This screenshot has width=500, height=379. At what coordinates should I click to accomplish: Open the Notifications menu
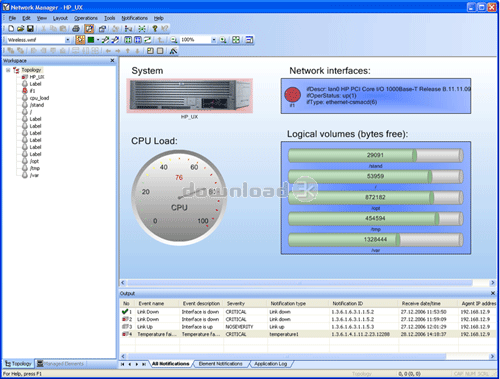click(x=134, y=18)
